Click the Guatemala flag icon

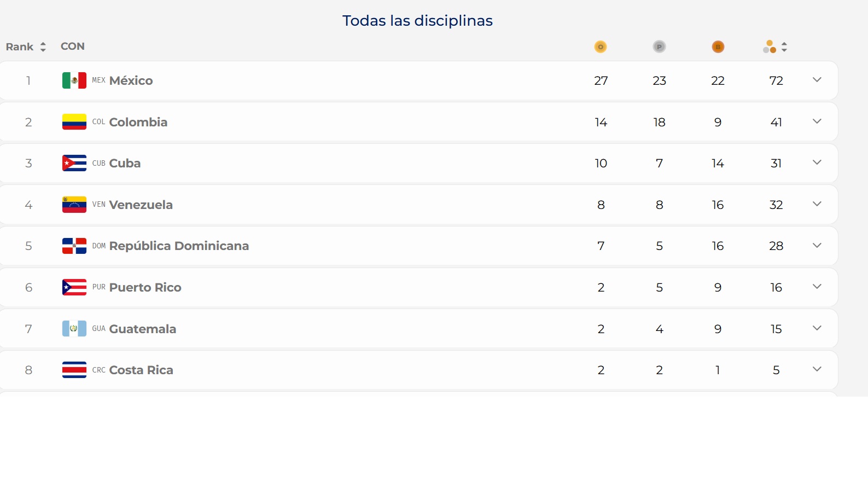click(x=74, y=329)
